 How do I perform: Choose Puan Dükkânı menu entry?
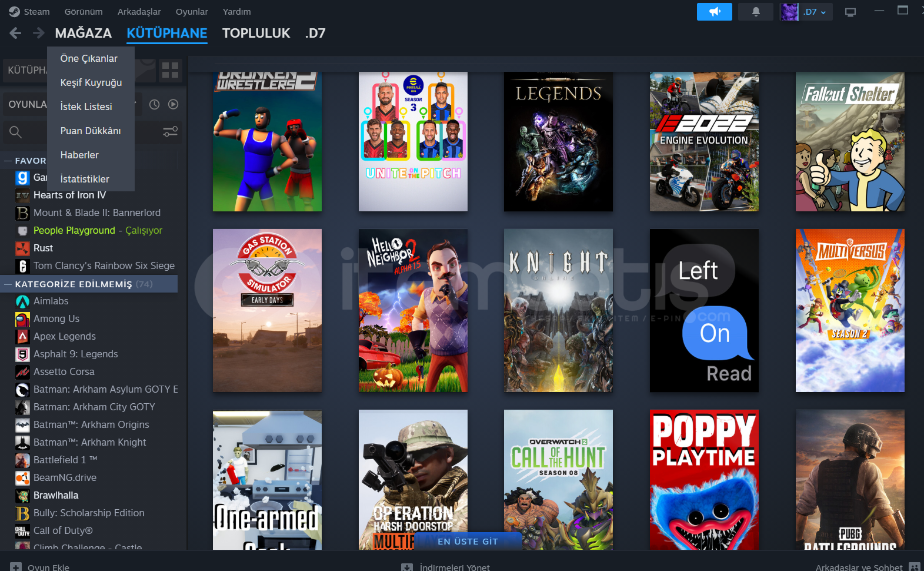point(91,131)
